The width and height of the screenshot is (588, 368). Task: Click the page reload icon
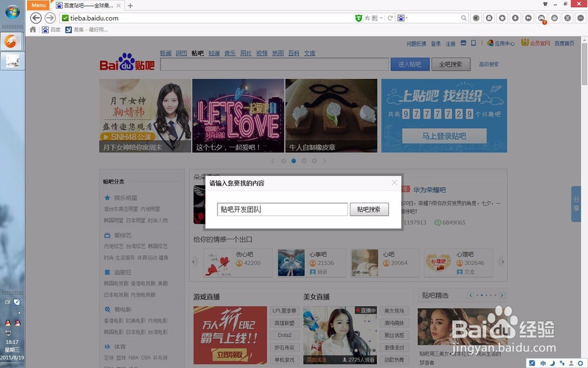tap(390, 18)
